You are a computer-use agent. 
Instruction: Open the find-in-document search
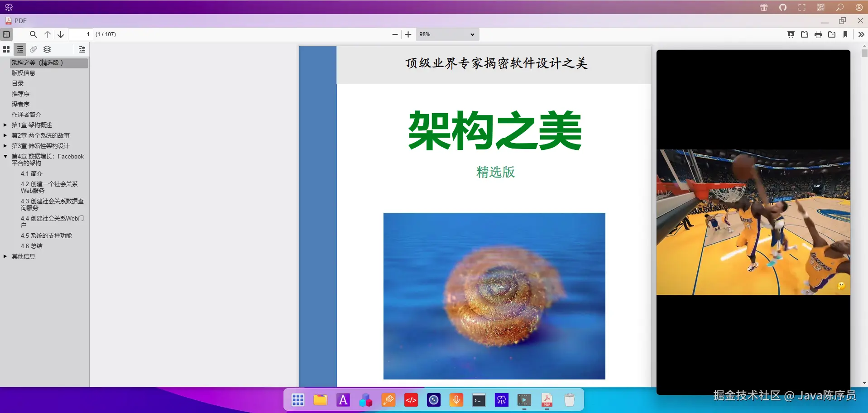click(34, 34)
